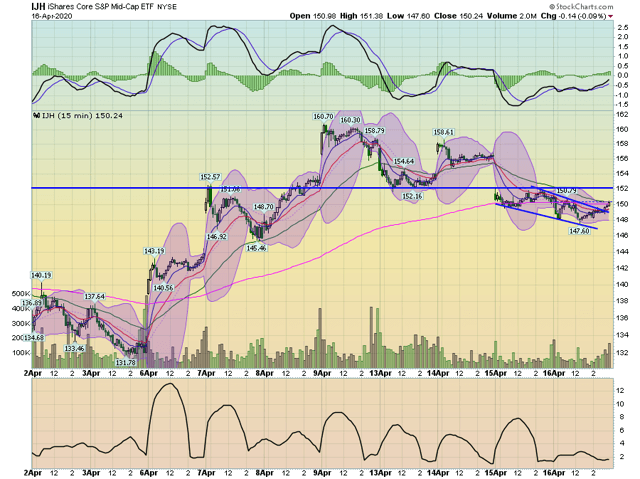Click 16Apr on the bottom panel axis
The image size is (640, 479).
554,473
